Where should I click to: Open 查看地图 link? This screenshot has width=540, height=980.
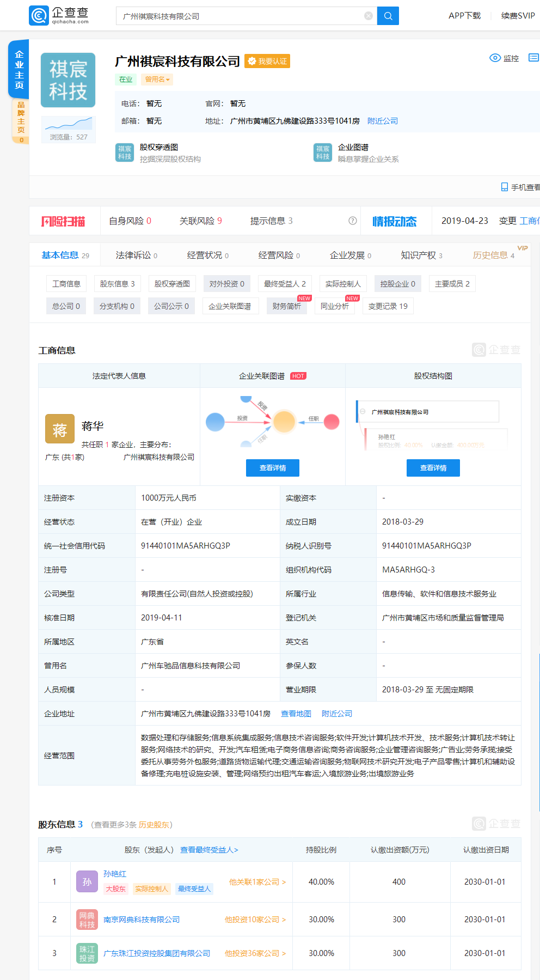pos(296,714)
